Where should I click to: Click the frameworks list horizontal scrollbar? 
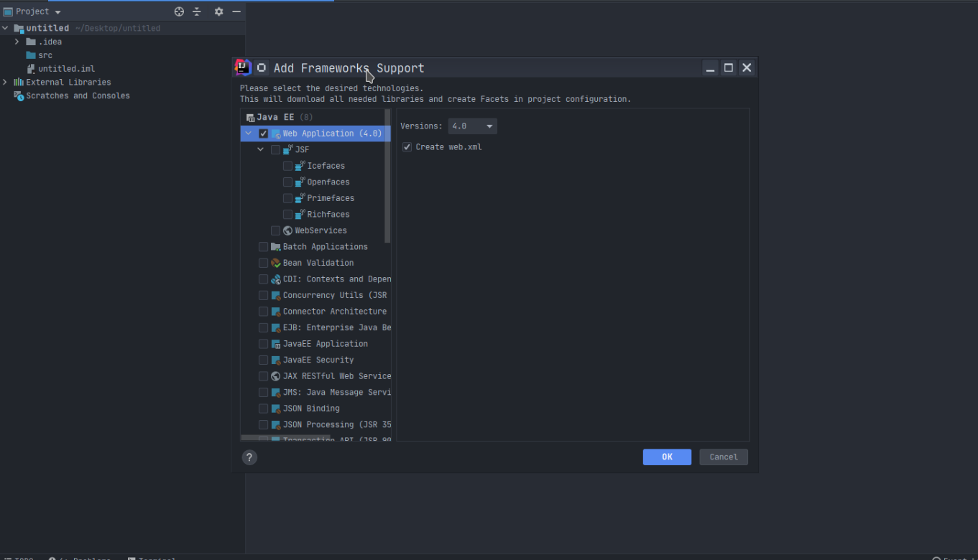pyautogui.click(x=285, y=438)
